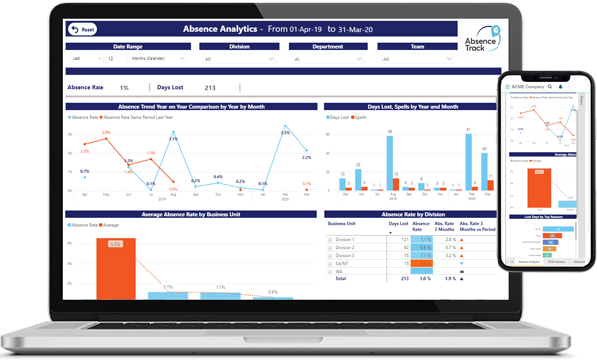Expand the Filters pane on phone
This screenshot has height=364, width=597.
click(581, 100)
